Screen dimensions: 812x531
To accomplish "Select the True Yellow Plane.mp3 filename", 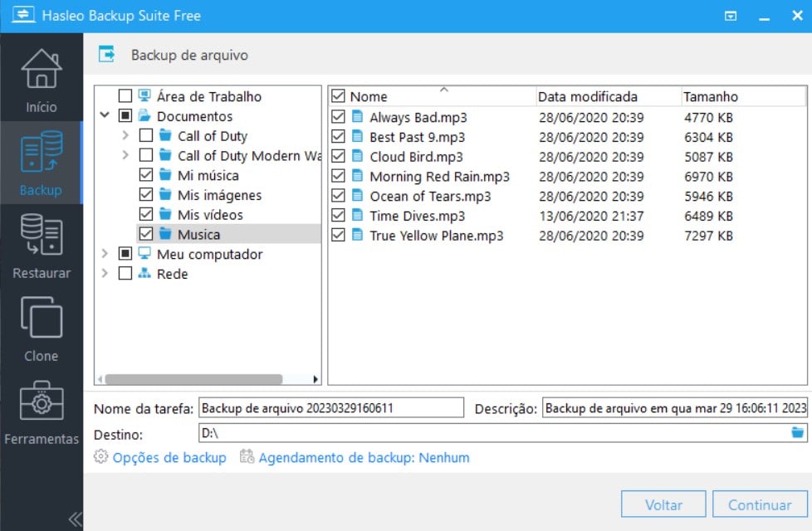I will point(437,236).
